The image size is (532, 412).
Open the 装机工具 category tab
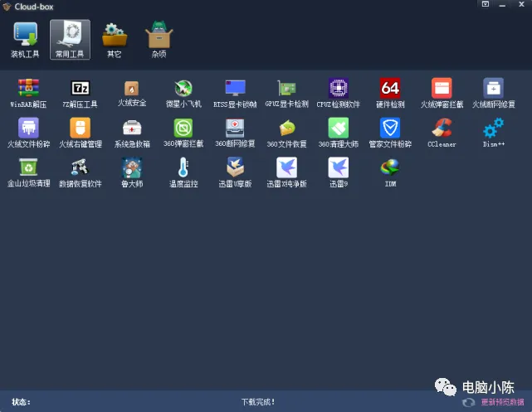[25, 40]
